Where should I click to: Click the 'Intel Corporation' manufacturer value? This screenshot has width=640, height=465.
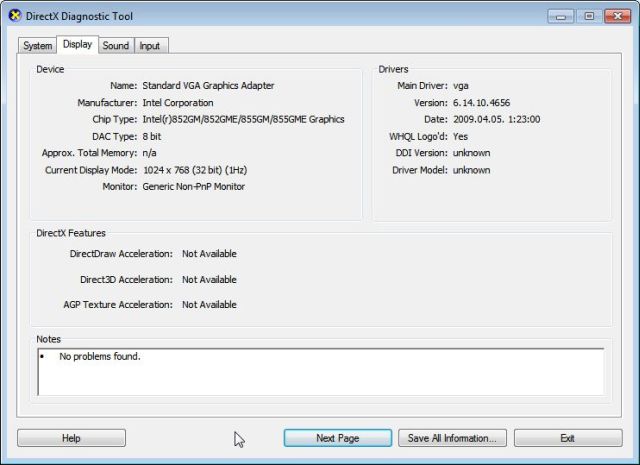178,103
